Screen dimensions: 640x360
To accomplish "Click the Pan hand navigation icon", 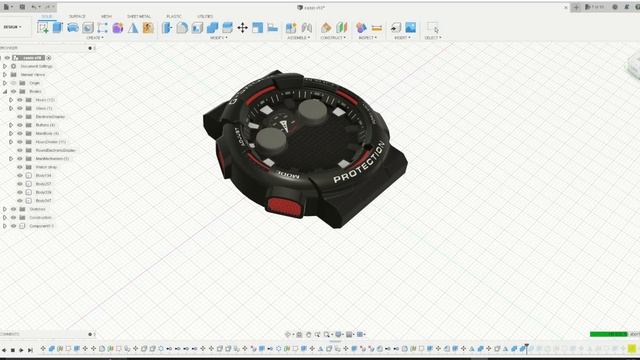I will coord(309,334).
